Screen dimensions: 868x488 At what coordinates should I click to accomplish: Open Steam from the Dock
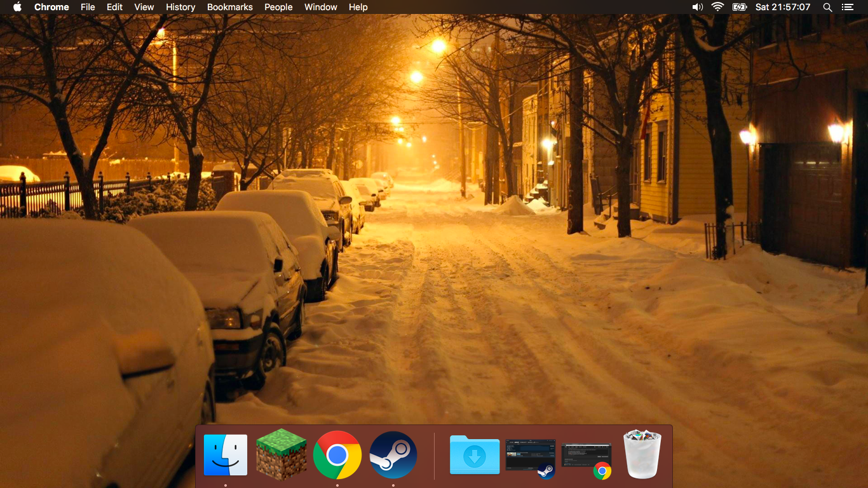tap(393, 455)
